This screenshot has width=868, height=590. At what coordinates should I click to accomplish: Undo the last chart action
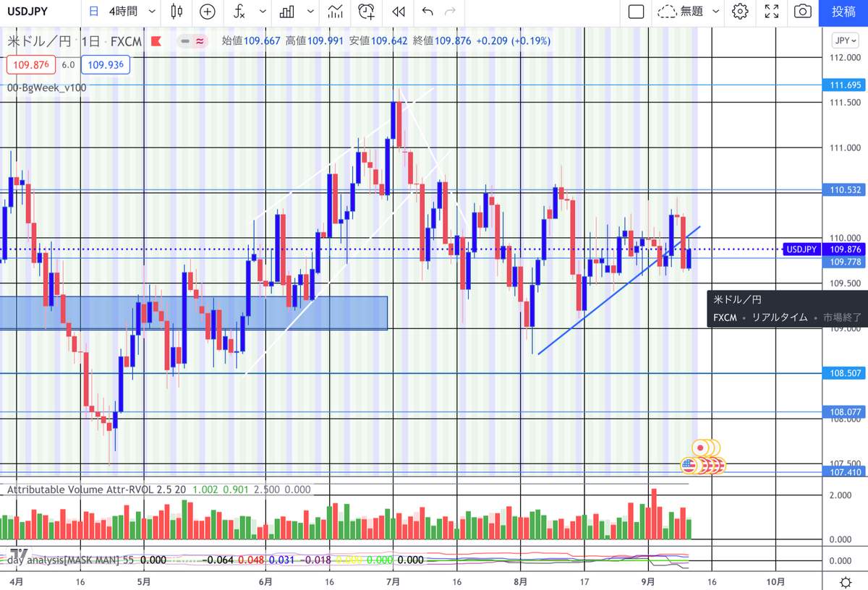coord(427,12)
